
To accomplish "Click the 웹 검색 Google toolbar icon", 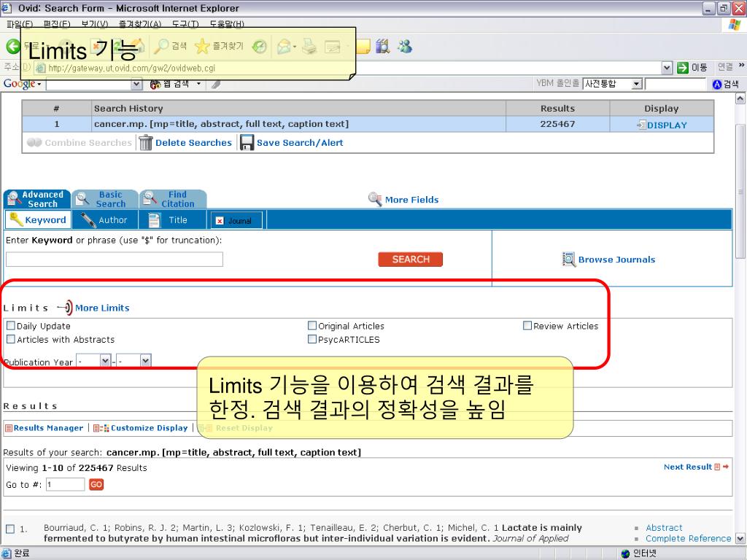I will coord(155,85).
